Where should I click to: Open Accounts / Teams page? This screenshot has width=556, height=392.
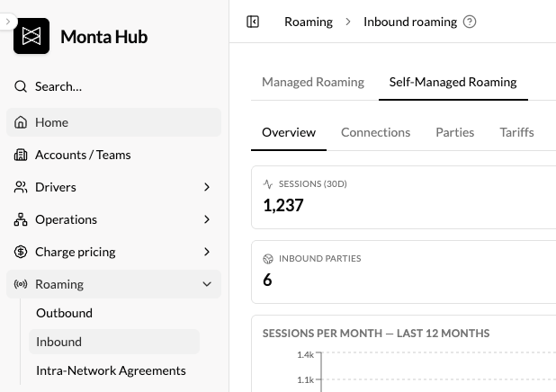point(113,155)
